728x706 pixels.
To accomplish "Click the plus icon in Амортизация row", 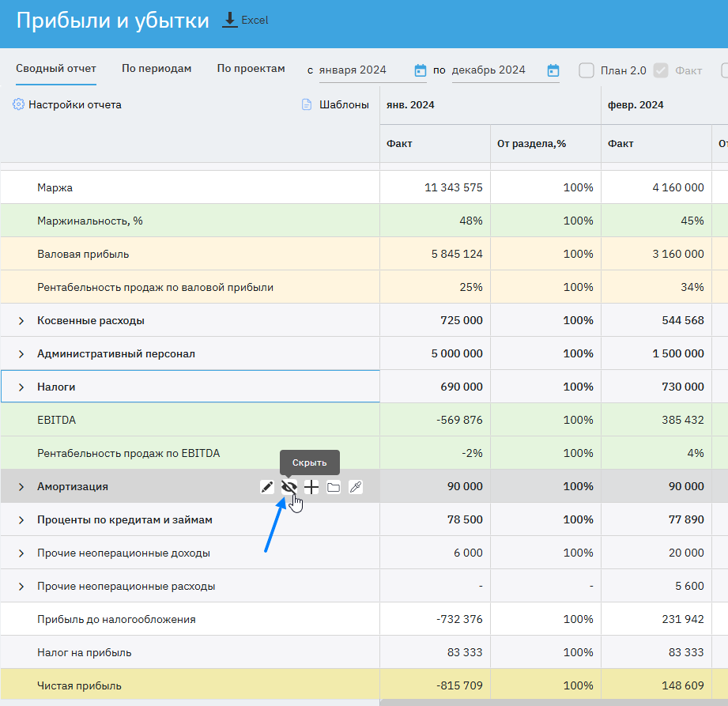I will pos(311,487).
